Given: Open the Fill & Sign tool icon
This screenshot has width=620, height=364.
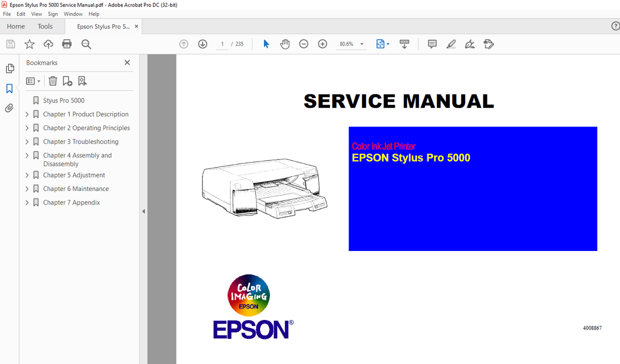Looking at the screenshot, I should (x=469, y=44).
